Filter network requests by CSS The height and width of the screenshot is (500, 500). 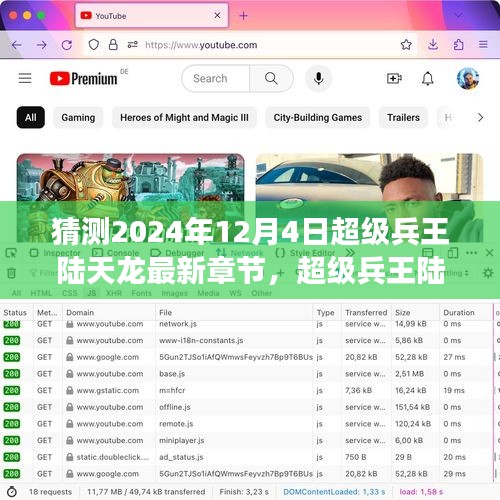click(69, 293)
